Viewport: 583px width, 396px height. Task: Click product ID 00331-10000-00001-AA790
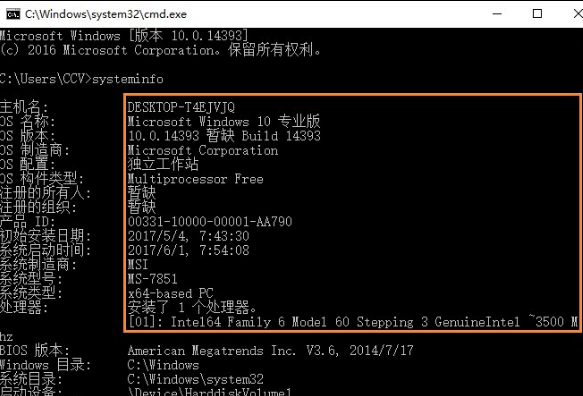click(x=210, y=222)
